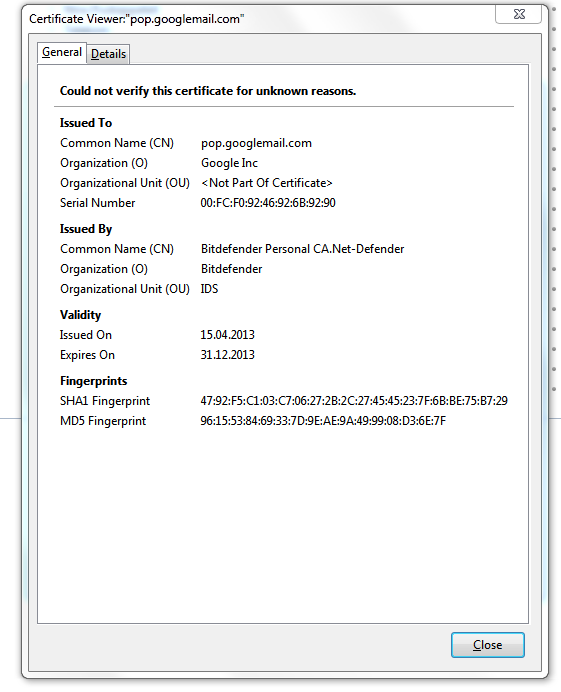Click the Issued On label
The image size is (561, 692).
coord(86,335)
